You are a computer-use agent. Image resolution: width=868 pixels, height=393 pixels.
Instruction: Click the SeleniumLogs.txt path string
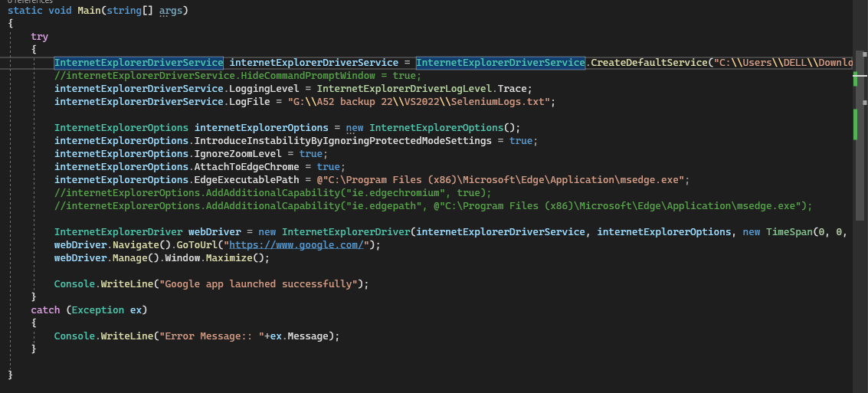click(419, 102)
